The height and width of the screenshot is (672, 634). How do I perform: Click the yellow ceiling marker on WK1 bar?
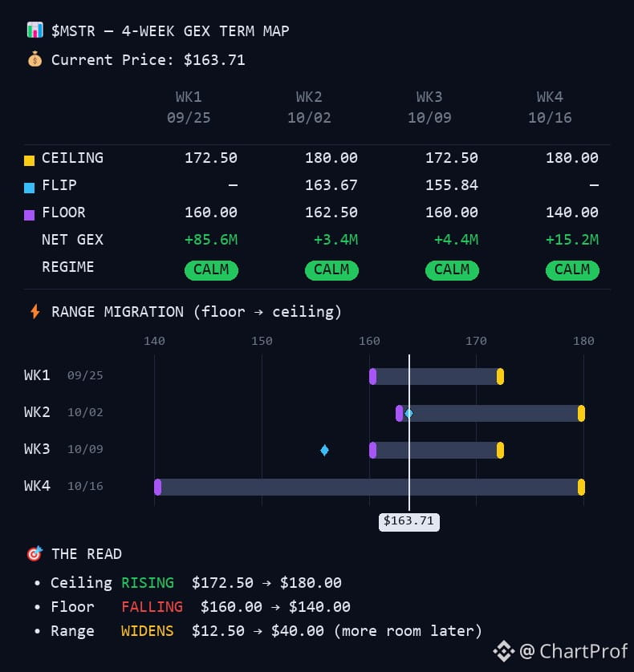(x=500, y=376)
